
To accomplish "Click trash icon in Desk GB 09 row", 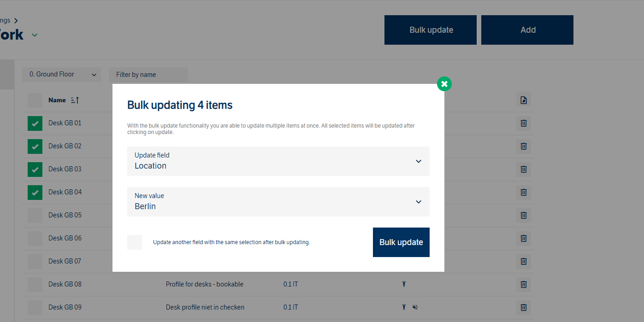I will point(524,307).
